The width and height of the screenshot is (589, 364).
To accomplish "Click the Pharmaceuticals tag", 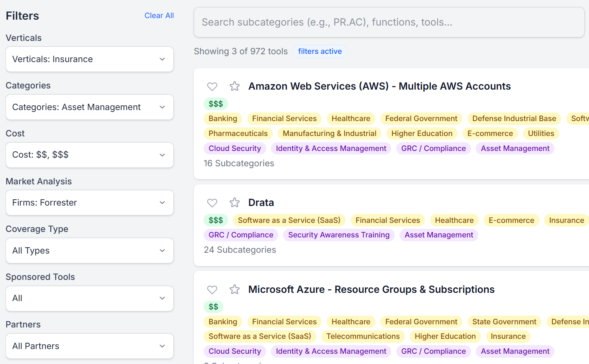I will coord(238,134).
